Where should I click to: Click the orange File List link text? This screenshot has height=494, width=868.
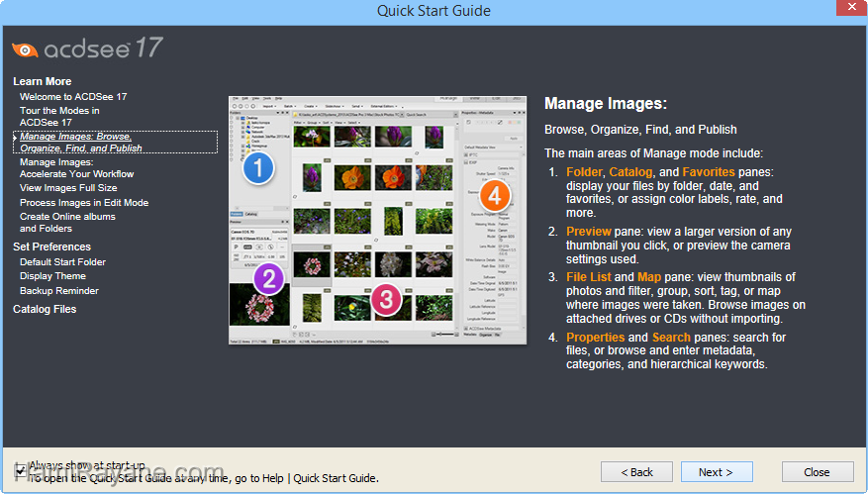[x=589, y=277]
